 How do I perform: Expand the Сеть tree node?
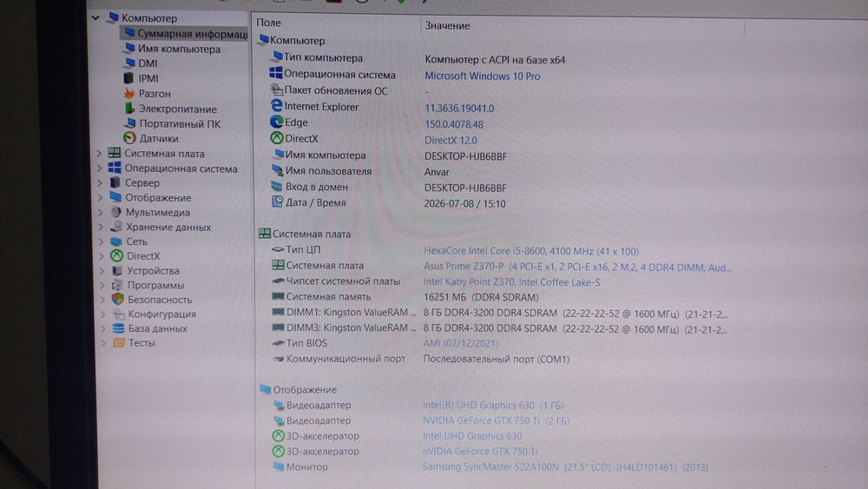click(102, 241)
